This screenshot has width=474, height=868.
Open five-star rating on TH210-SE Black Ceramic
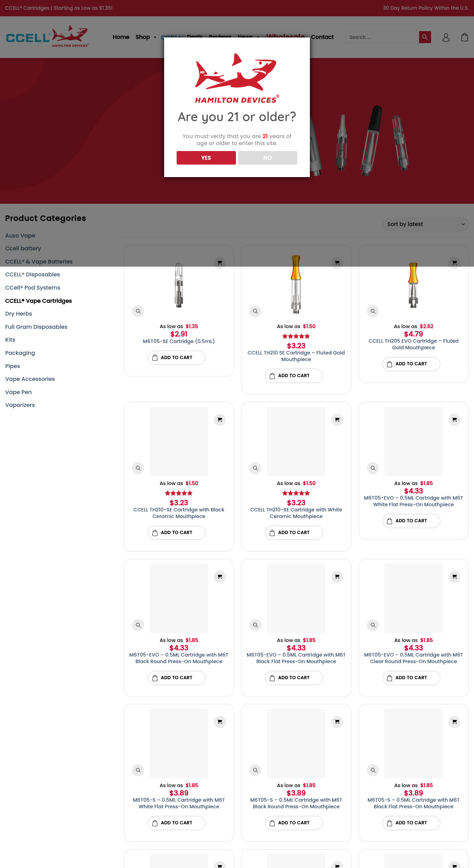[179, 493]
